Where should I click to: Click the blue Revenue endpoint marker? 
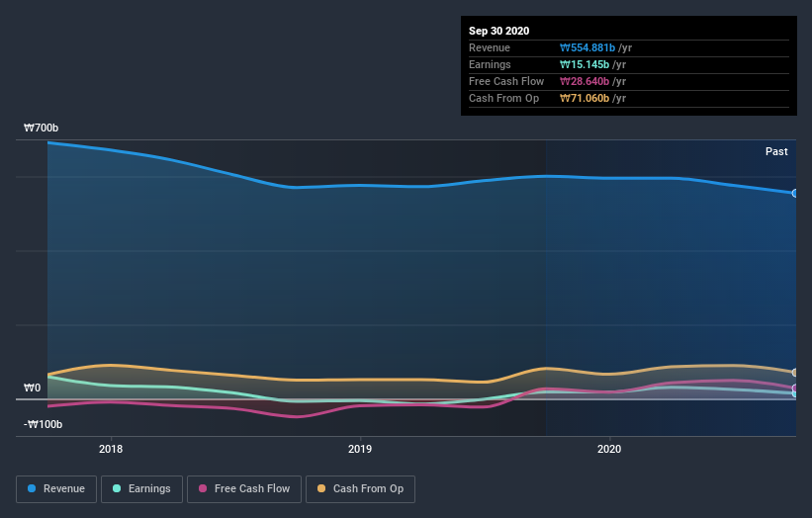point(795,193)
